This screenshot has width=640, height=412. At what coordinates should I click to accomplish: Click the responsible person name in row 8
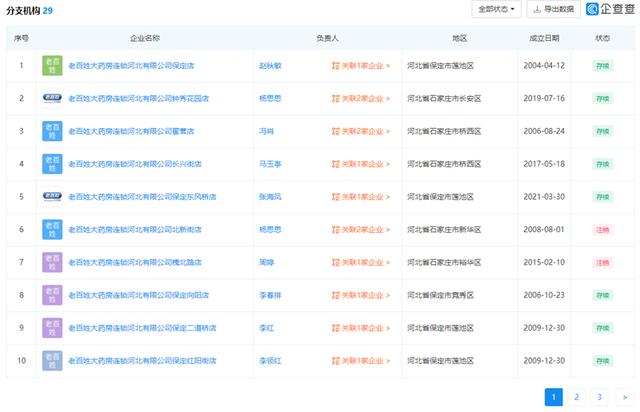click(270, 295)
